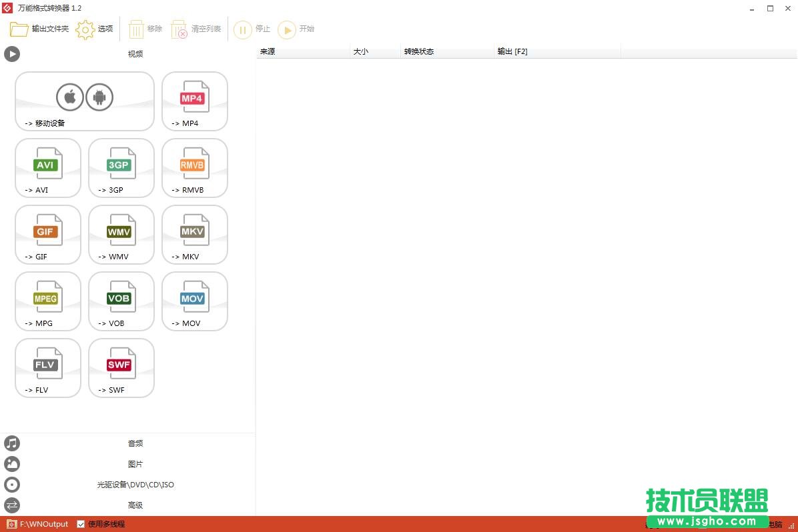Collapse the 视频 video section header
This screenshot has height=532, width=798.
pos(135,54)
